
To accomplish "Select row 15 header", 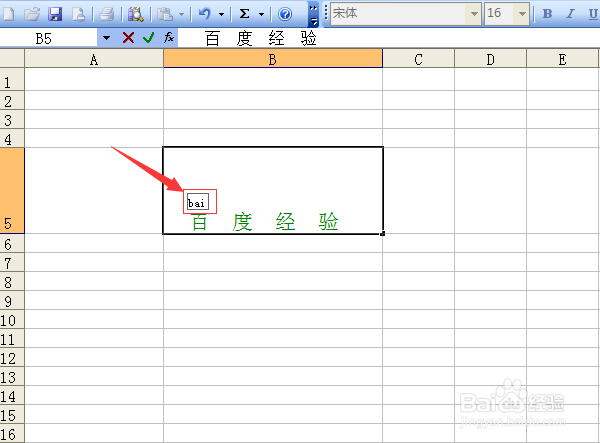I will (x=12, y=414).
